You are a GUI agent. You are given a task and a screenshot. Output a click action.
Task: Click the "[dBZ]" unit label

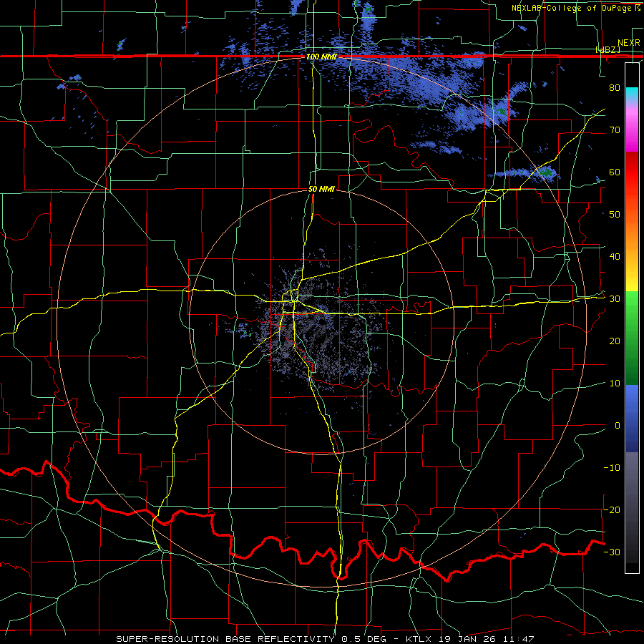click(x=608, y=49)
